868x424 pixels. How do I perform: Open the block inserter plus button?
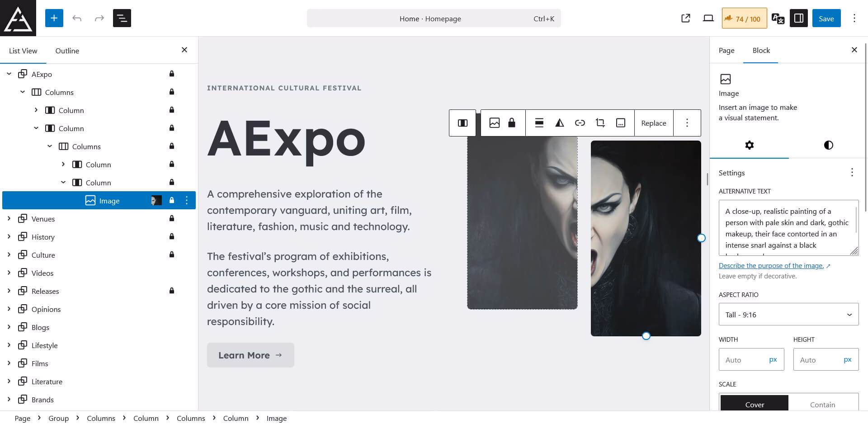click(54, 18)
